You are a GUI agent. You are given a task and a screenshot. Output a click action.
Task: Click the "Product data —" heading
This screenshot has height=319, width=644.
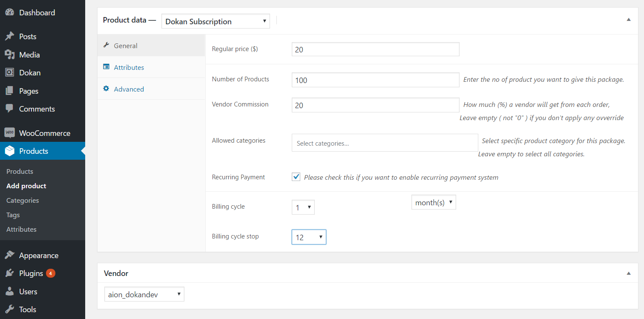[x=129, y=20]
